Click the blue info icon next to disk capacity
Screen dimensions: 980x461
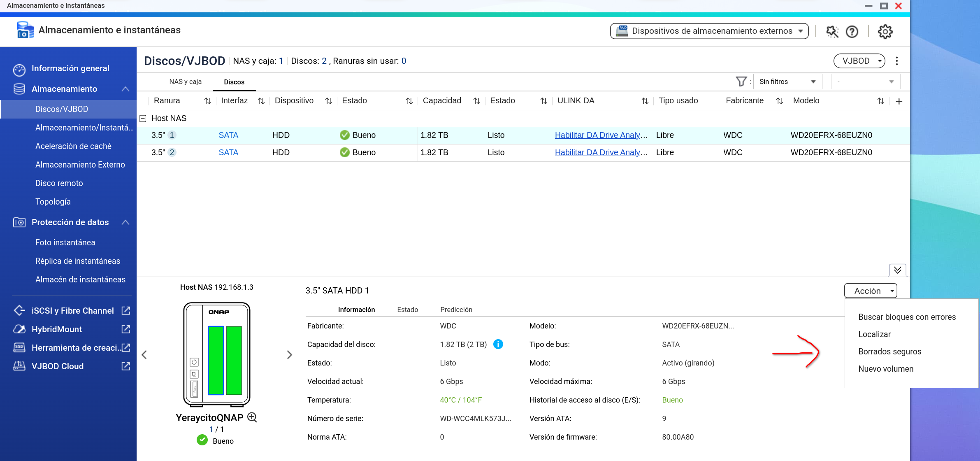(498, 344)
